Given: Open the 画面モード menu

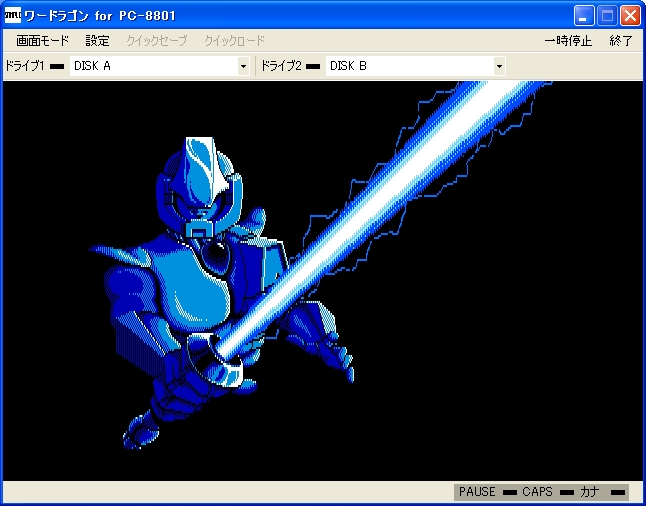Looking at the screenshot, I should pos(42,41).
